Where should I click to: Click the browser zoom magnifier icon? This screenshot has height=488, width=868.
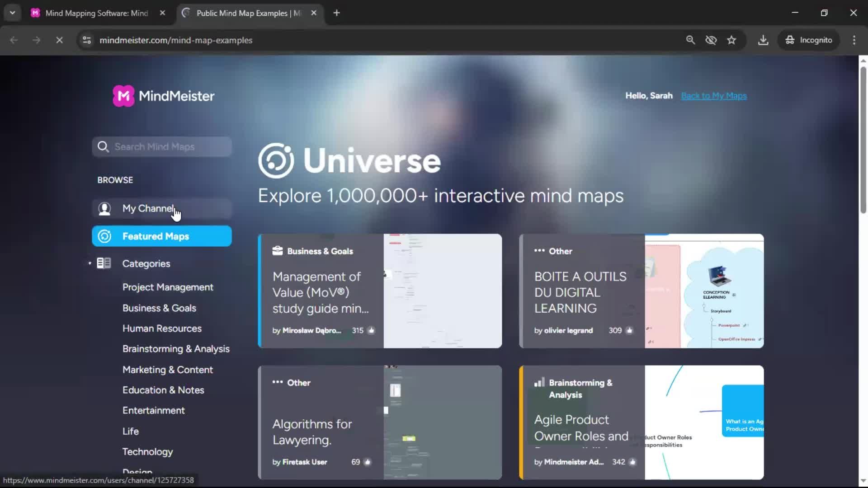point(690,40)
